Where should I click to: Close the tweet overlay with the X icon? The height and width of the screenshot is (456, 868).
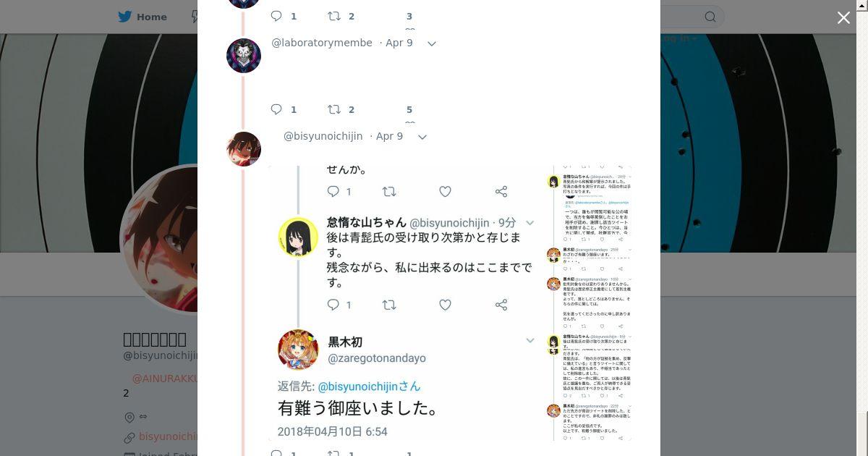pos(843,18)
